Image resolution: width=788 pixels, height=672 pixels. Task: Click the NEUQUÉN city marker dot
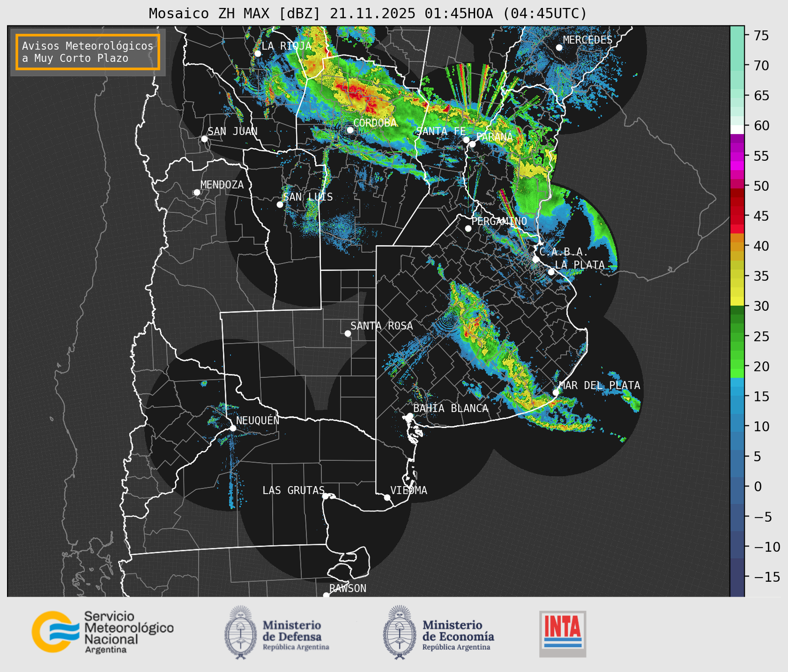click(233, 428)
